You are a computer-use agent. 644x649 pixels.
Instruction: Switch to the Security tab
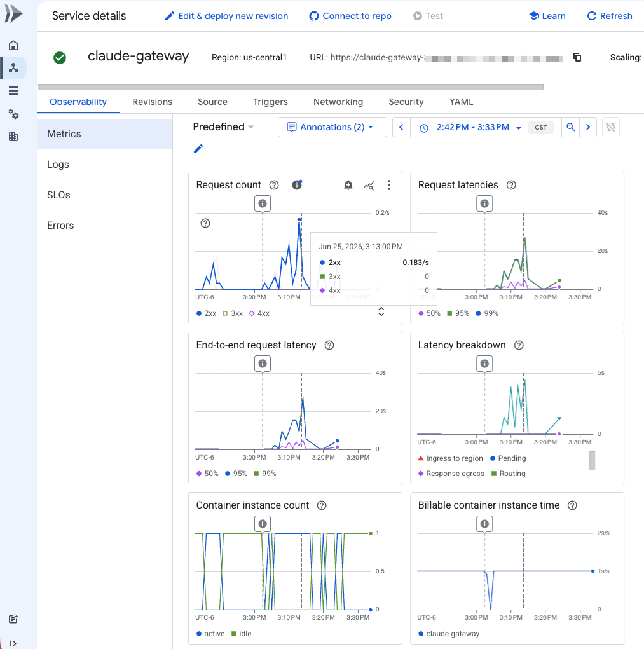[406, 102]
